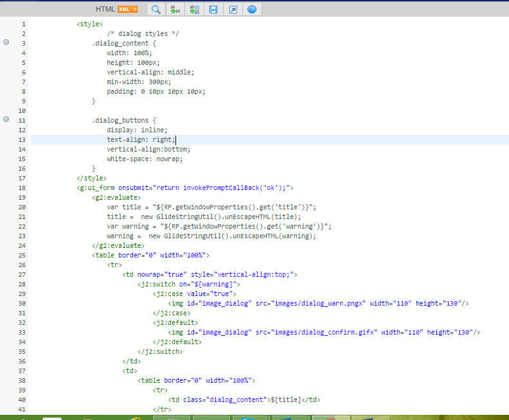Click the 'var warning =' line
Screen dimensions: 509x420
(x=219, y=227)
